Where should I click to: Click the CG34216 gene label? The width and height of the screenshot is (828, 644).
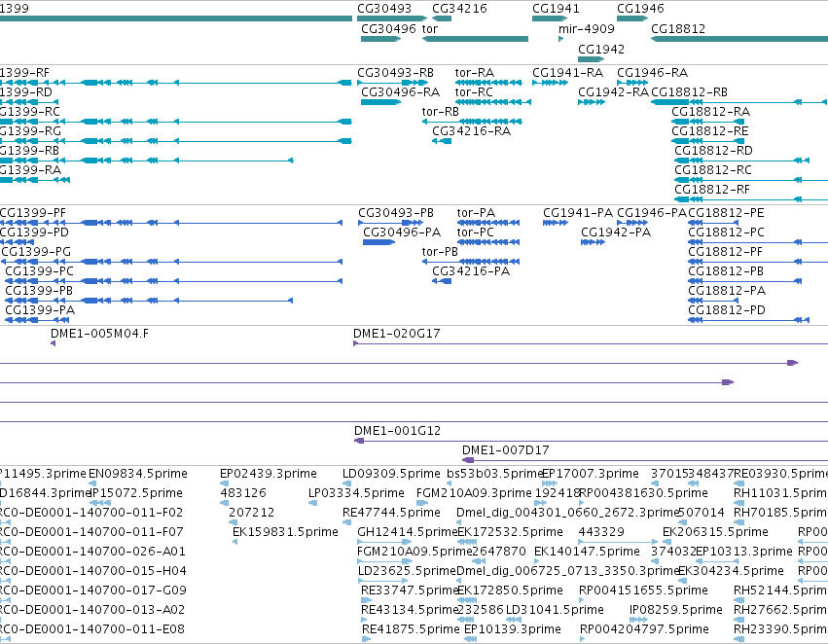pos(459,9)
